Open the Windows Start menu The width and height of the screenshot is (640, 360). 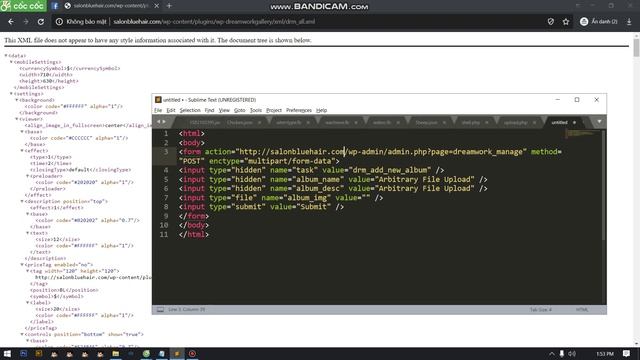tap(7, 354)
